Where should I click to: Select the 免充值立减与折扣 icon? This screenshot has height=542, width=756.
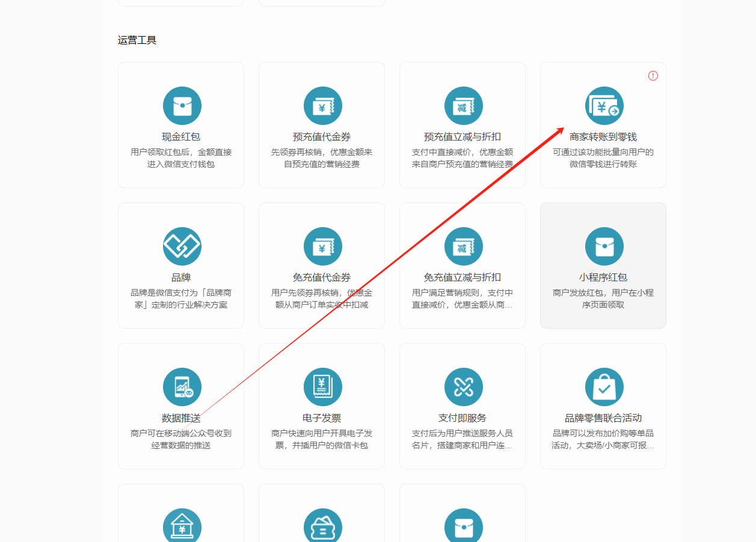463,246
